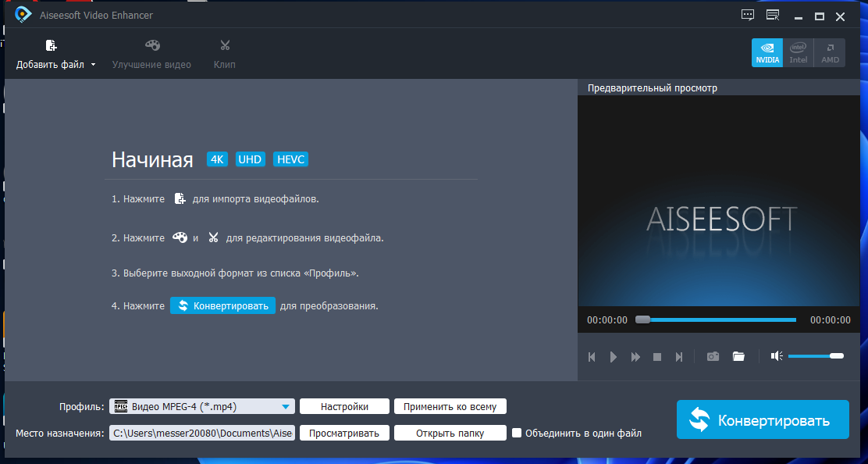The width and height of the screenshot is (868, 464).
Task: Toggle NVIDIA hardware acceleration
Action: [767, 52]
